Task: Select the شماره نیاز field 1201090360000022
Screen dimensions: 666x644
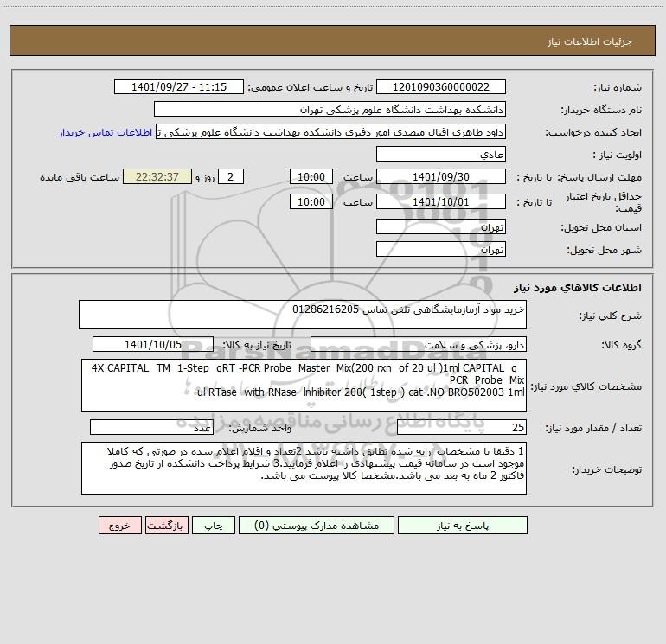Action: click(441, 86)
